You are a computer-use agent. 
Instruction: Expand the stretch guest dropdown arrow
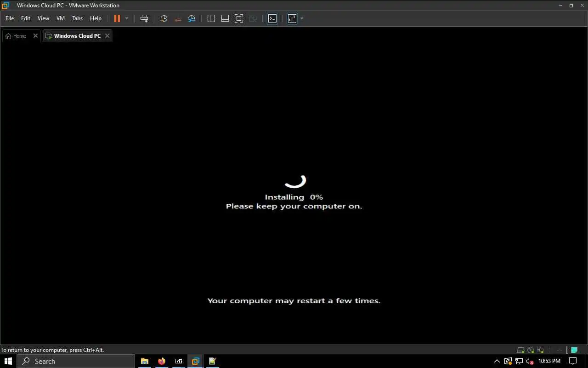(x=302, y=18)
